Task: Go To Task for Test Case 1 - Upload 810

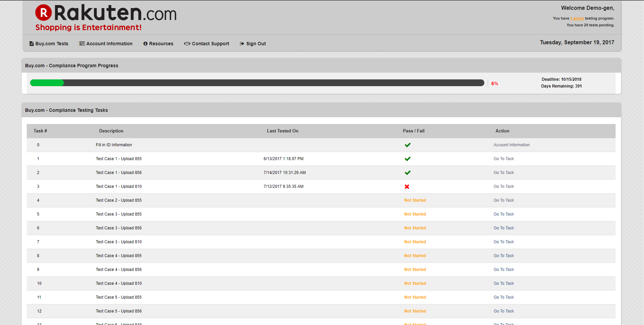Action: (x=504, y=186)
